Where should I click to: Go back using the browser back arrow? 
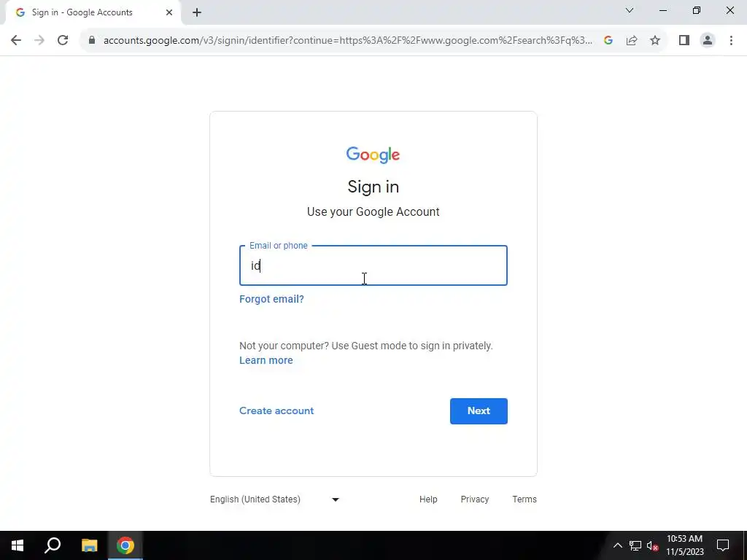(16, 41)
